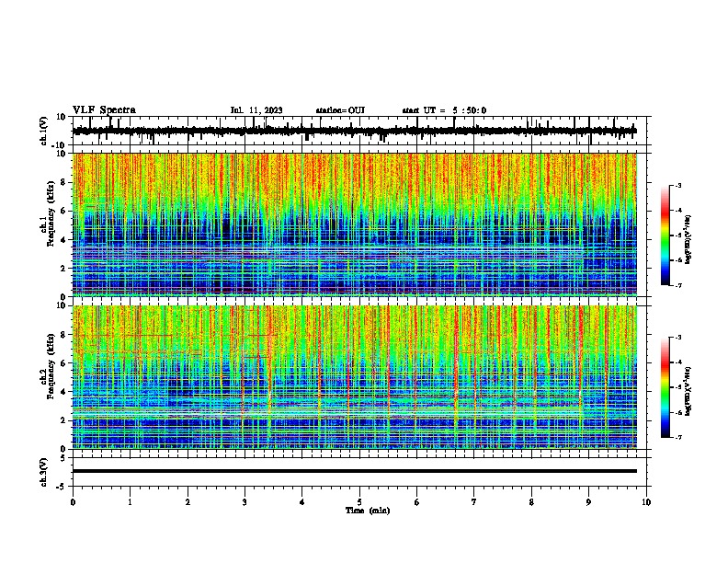Click the "station=OUI" header label

point(340,110)
